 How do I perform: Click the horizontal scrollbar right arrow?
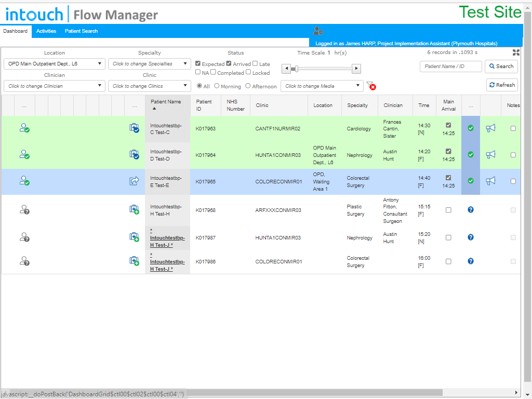click(516, 392)
